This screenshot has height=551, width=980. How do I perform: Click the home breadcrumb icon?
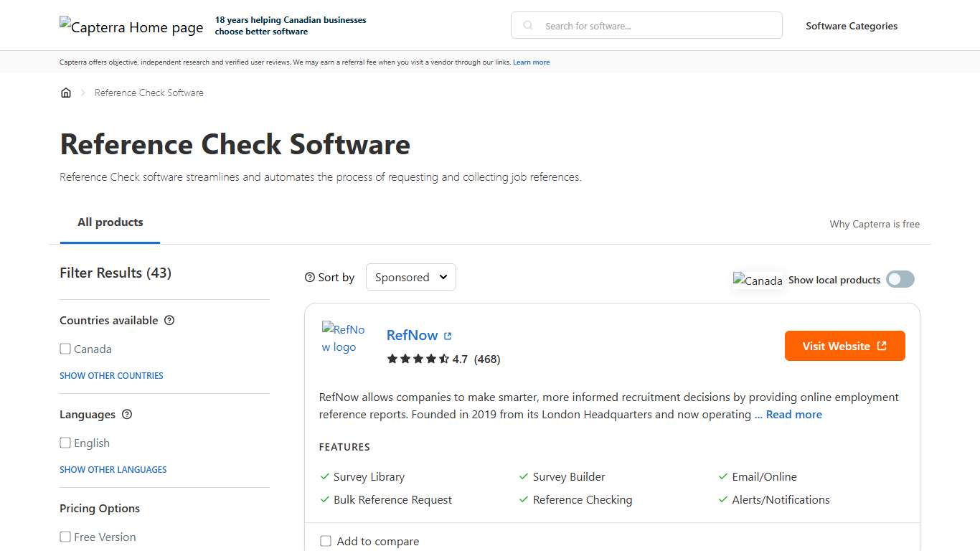pos(66,93)
